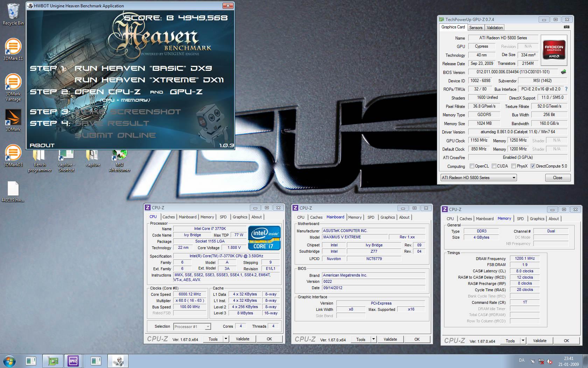This screenshot has width=588, height=368.
Task: Click the BIOS save chip icon in GPU-Z
Action: pyautogui.click(x=563, y=72)
